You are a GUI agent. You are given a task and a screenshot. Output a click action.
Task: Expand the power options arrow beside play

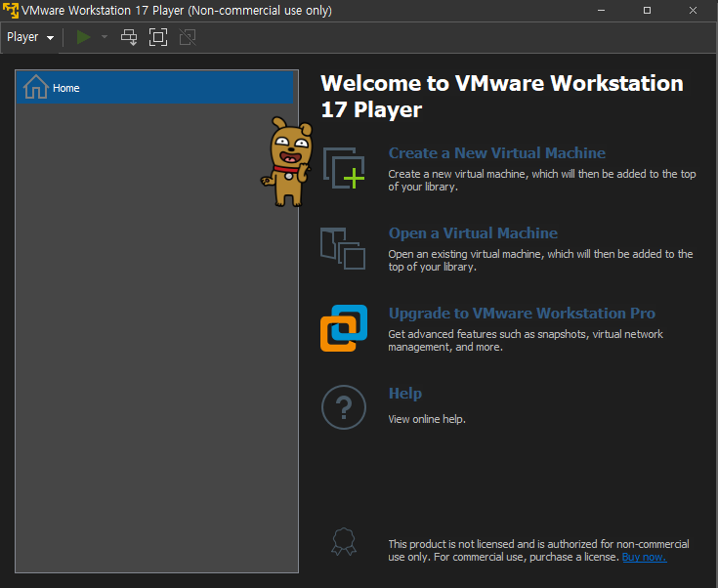(105, 37)
